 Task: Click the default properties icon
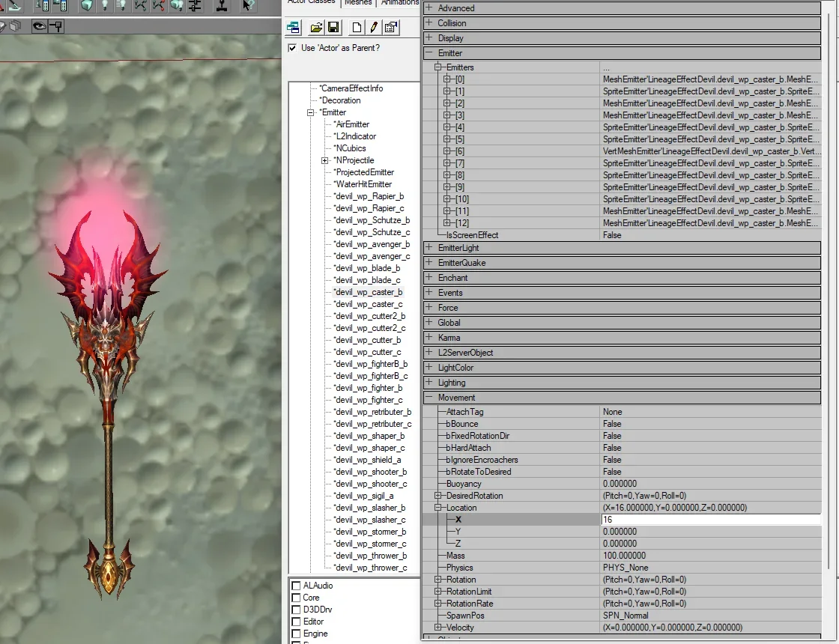tap(391, 27)
